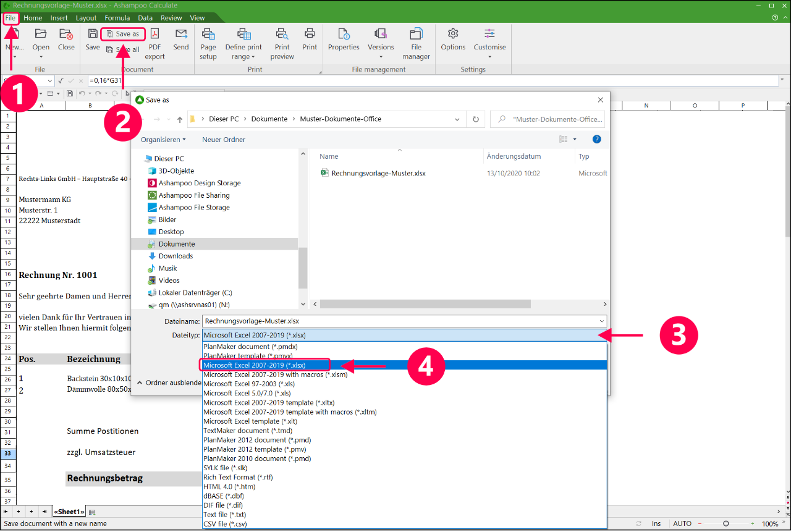Open the Options settings
Screen dimensions: 791x532
click(453, 39)
